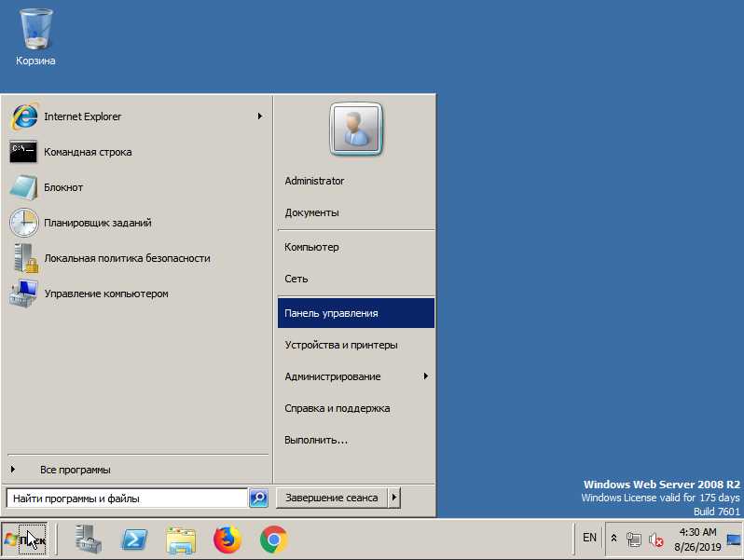Open the shutdown options arrow beside Завершение сеанса

point(394,498)
